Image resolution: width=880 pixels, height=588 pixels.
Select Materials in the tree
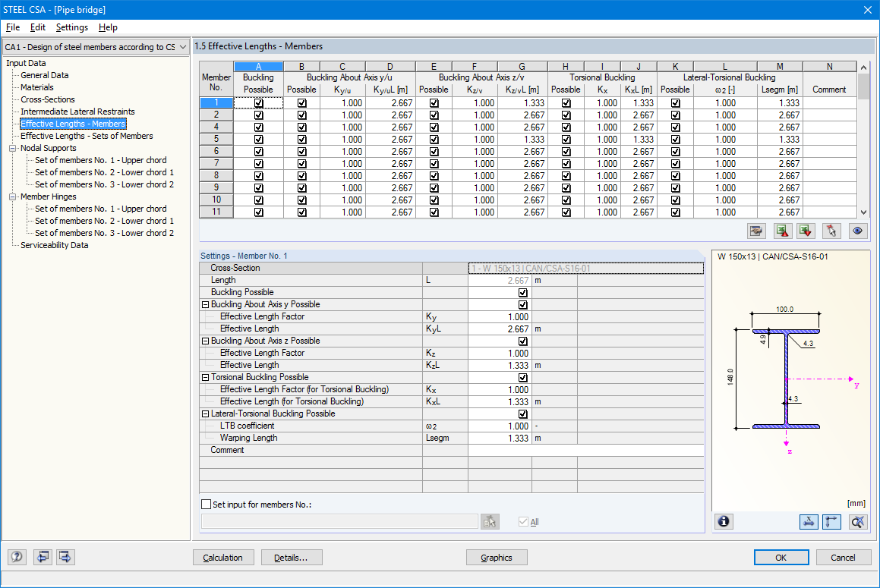click(37, 87)
